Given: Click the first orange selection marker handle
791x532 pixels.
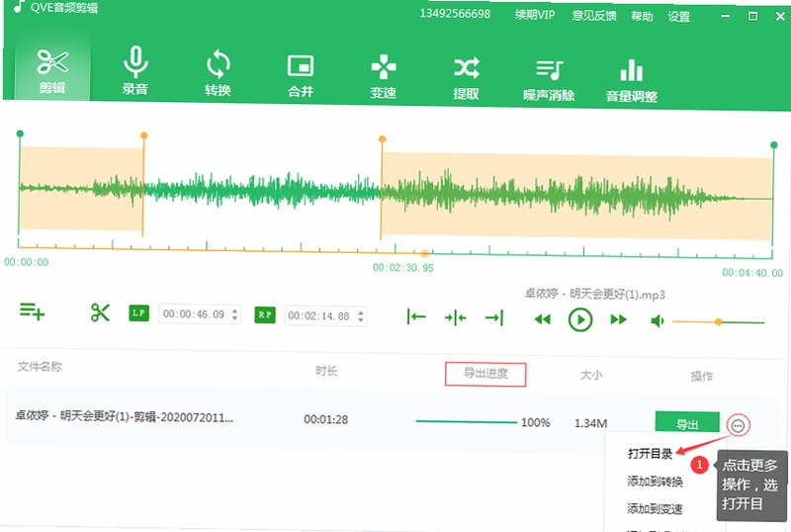Looking at the screenshot, I should click(143, 135).
